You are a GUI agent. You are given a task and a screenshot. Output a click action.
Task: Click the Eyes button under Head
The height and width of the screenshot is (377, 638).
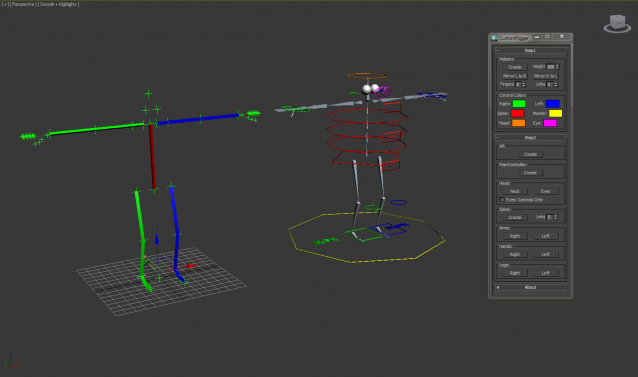pyautogui.click(x=546, y=191)
